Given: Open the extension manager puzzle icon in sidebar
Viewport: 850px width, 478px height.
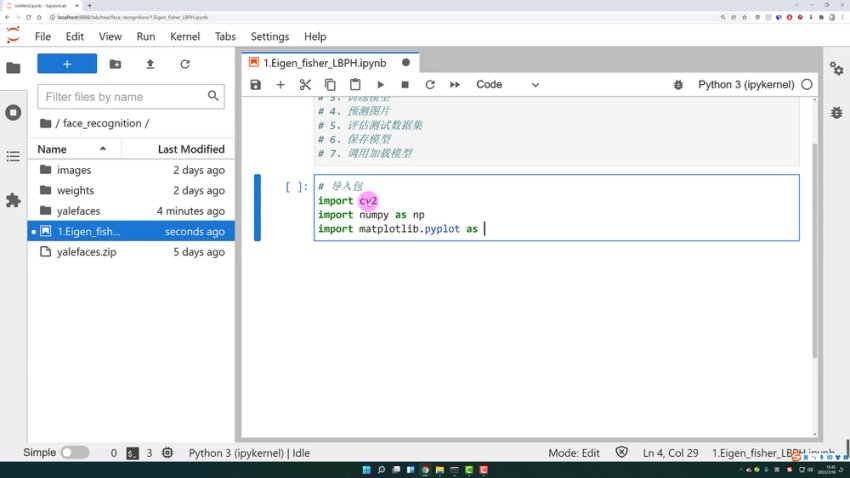Looking at the screenshot, I should tap(13, 200).
